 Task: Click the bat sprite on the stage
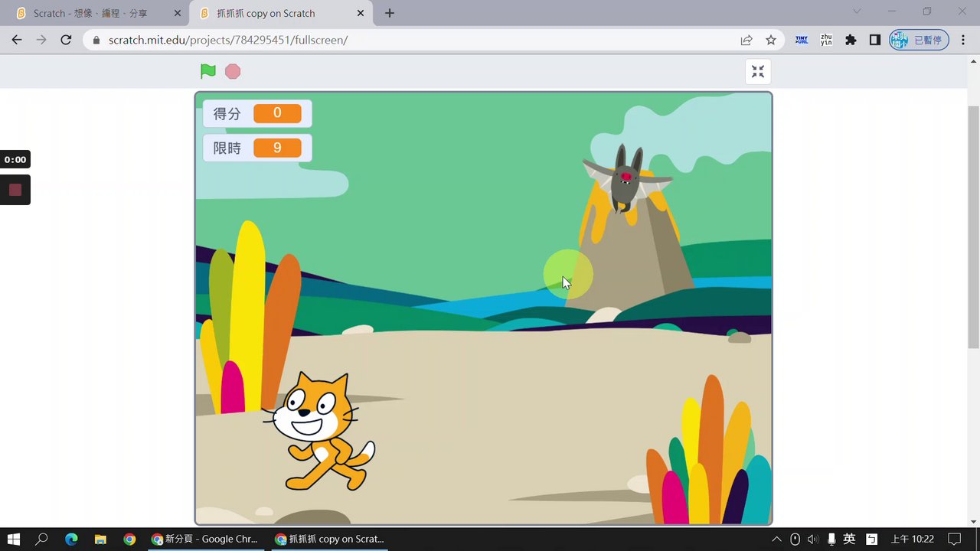pos(627,179)
